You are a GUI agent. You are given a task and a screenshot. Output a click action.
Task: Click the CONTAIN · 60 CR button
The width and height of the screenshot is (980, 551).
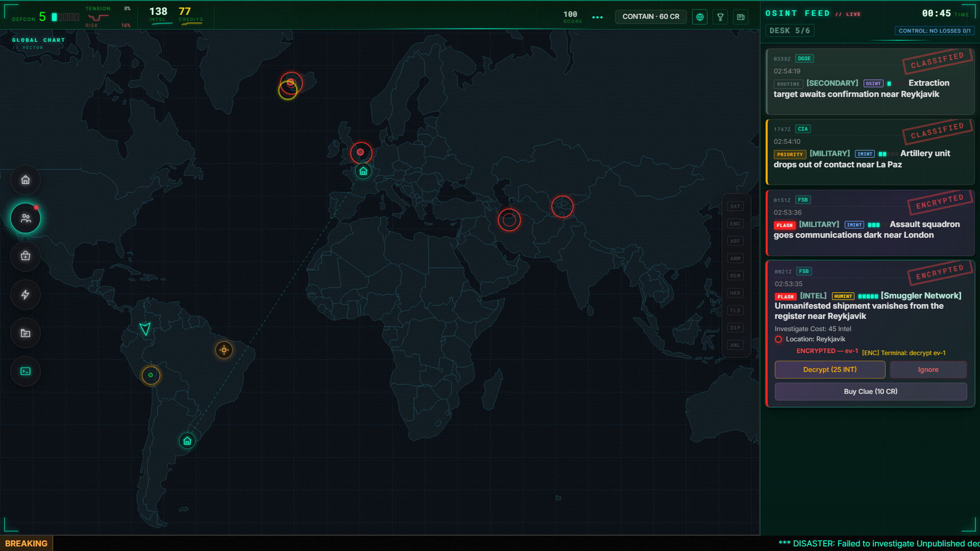point(651,17)
